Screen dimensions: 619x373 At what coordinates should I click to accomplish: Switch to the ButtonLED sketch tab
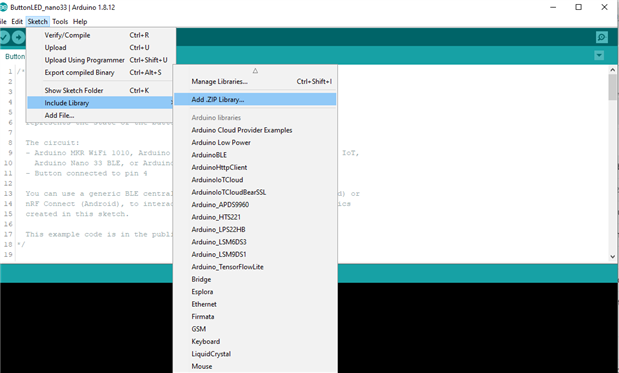click(14, 56)
